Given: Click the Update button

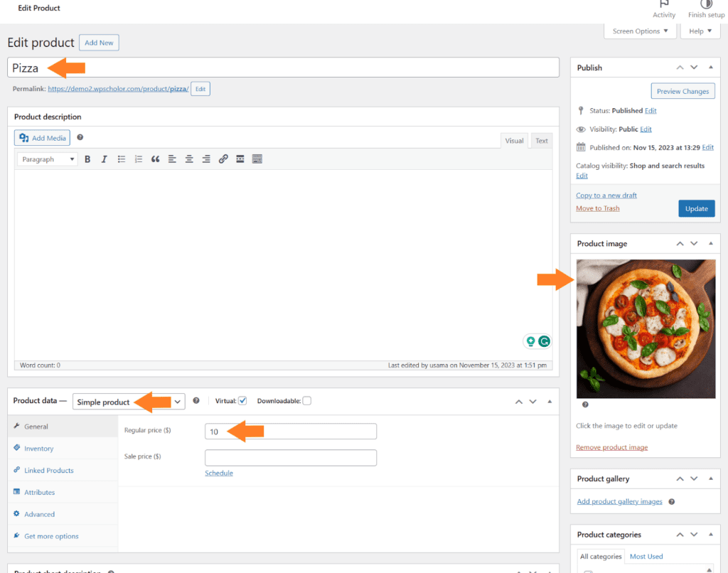Looking at the screenshot, I should (x=696, y=208).
